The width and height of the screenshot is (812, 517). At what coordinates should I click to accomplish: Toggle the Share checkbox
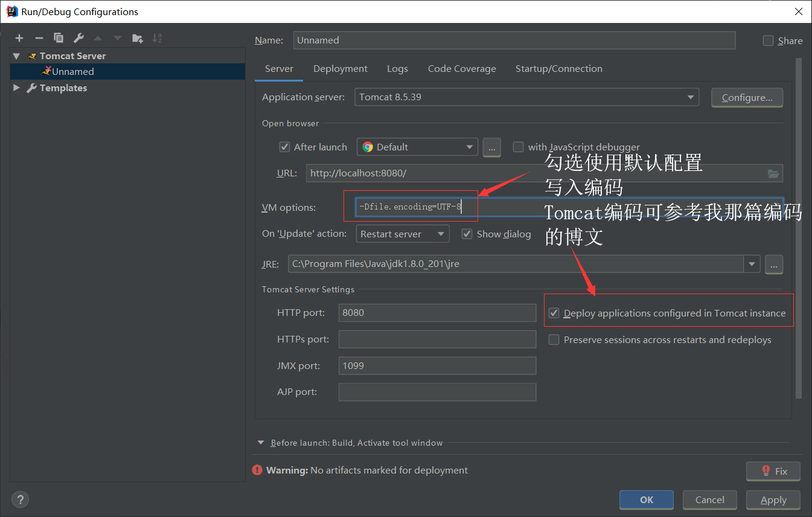(x=768, y=40)
